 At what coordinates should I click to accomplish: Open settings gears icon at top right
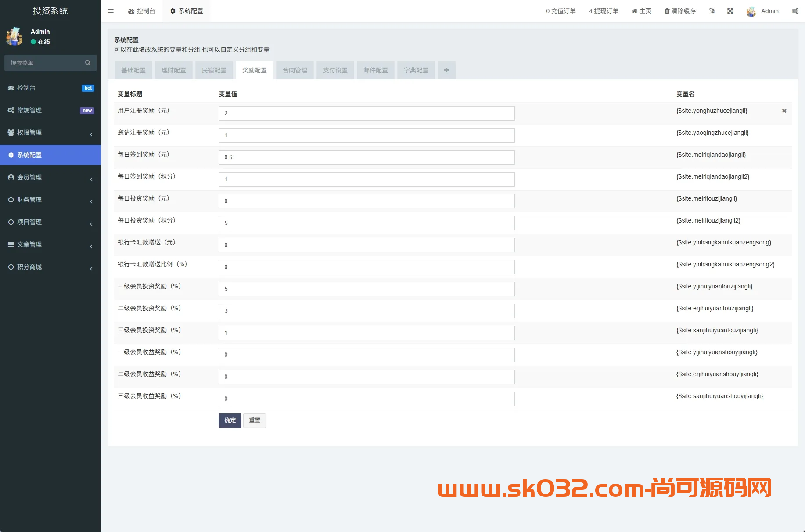tap(795, 11)
